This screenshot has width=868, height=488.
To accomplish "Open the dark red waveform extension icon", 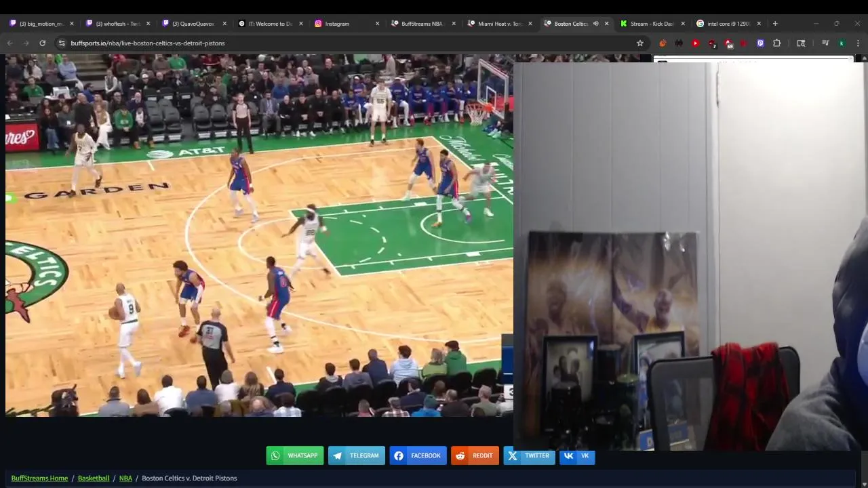I will coord(679,43).
